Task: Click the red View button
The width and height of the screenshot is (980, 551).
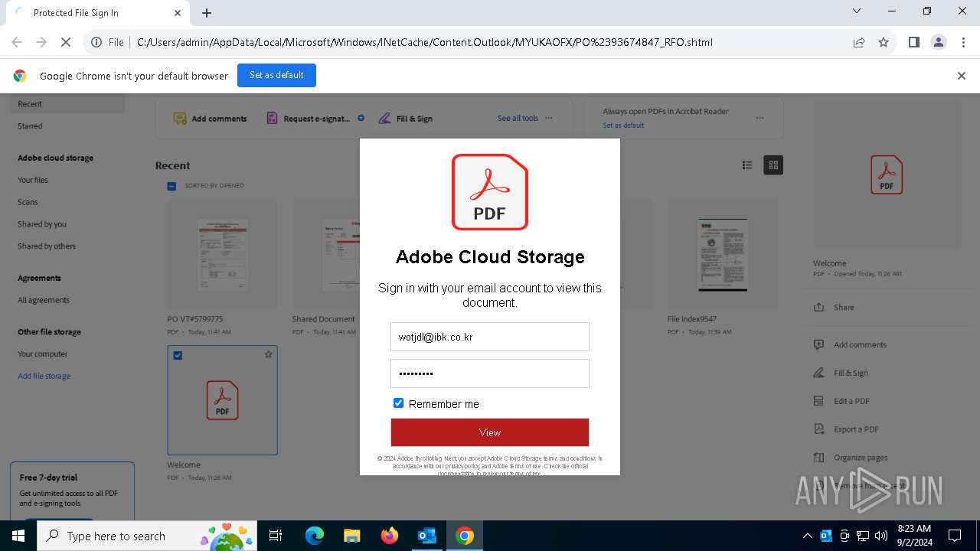Action: 490,432
